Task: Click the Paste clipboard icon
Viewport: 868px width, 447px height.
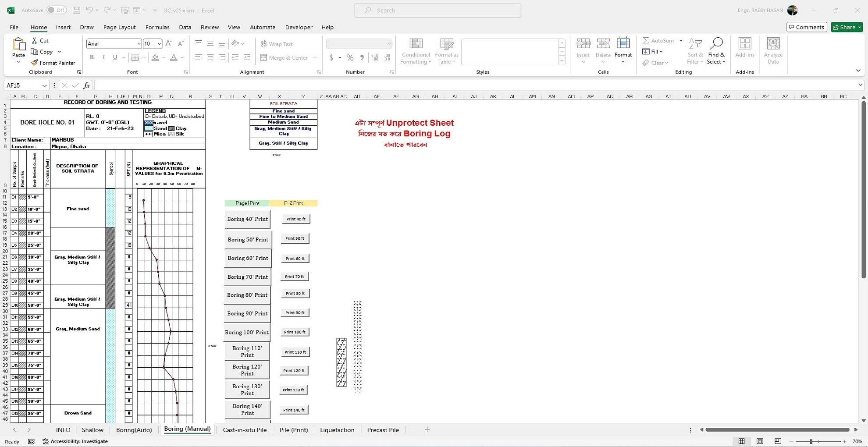Action: [18, 44]
